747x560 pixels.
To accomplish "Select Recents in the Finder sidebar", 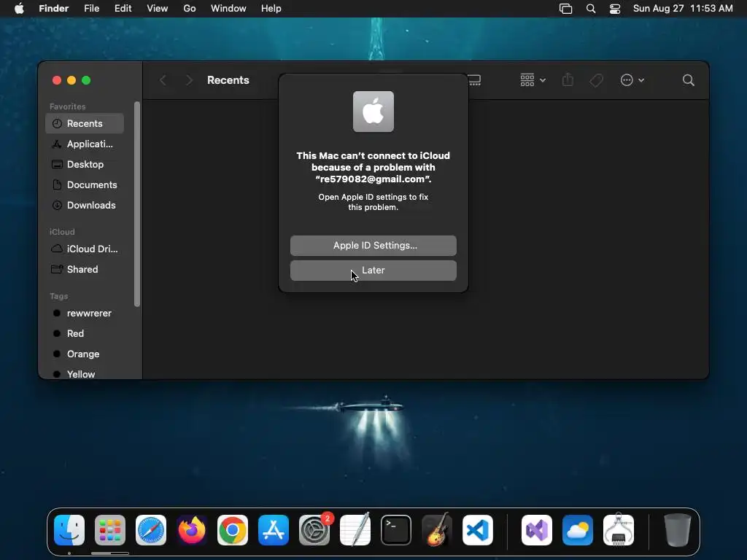I will (85, 123).
